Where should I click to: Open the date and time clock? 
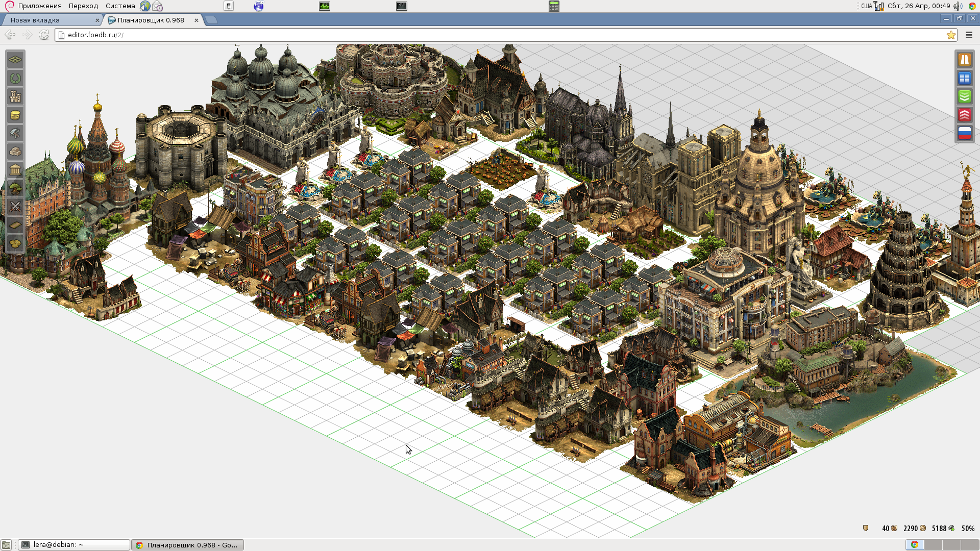pyautogui.click(x=919, y=6)
